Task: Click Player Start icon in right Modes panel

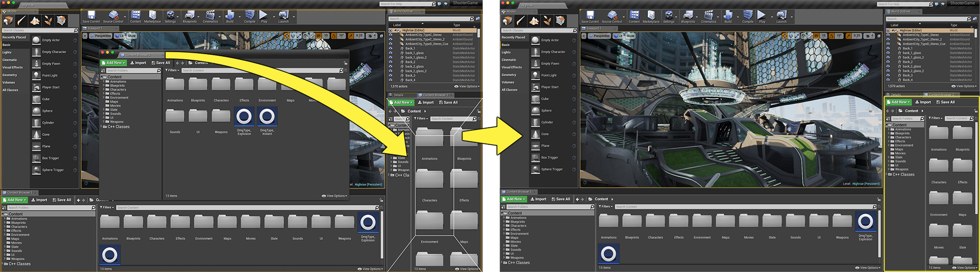Action: (x=535, y=87)
